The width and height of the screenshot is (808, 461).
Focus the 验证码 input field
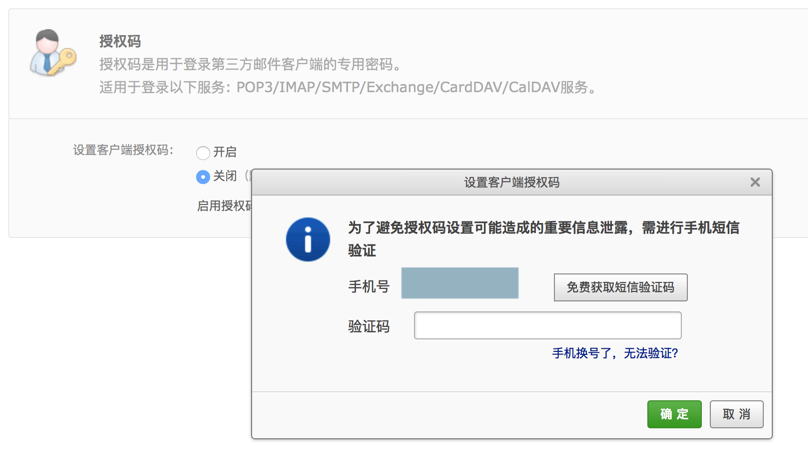pos(547,326)
